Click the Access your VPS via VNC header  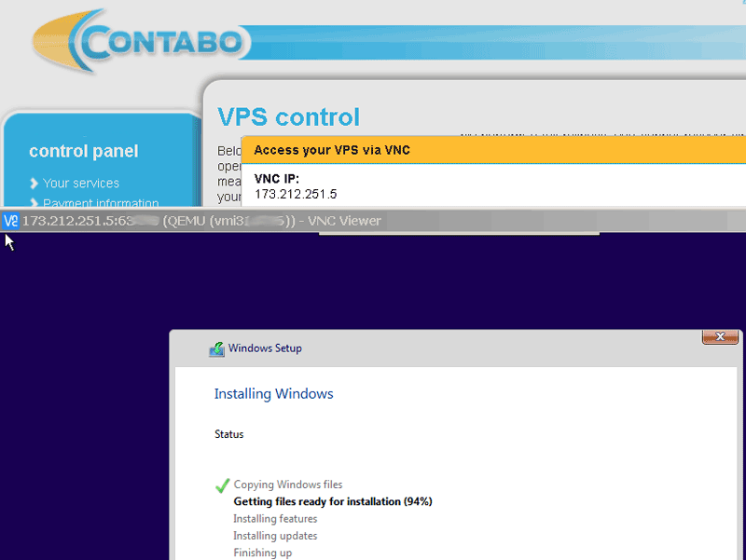[x=332, y=150]
